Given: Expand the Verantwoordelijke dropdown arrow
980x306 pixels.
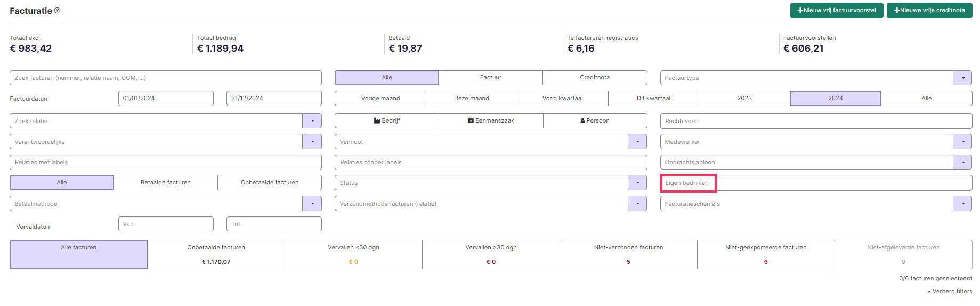Looking at the screenshot, I should [312, 142].
